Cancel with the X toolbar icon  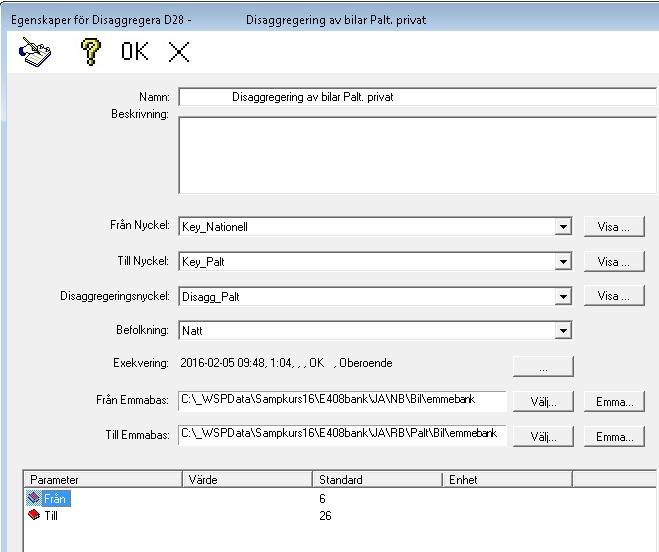(179, 52)
